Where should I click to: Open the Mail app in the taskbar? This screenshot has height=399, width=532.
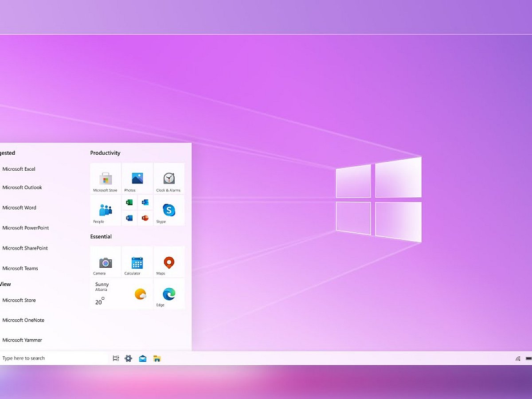tap(143, 359)
